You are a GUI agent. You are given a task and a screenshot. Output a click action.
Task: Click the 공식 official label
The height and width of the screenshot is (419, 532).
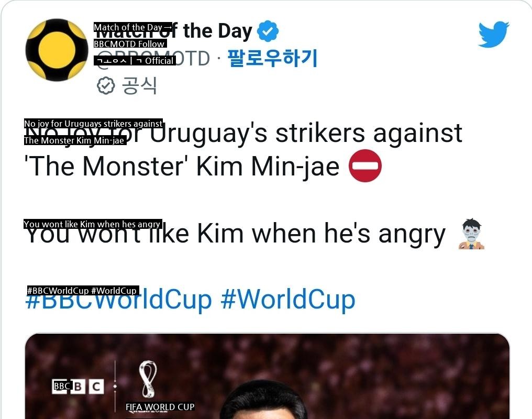139,85
